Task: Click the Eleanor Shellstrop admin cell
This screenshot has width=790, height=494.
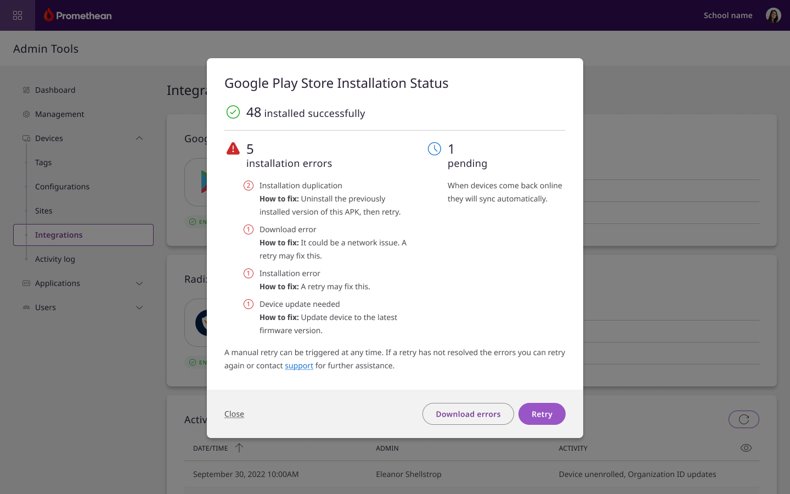Action: click(409, 474)
